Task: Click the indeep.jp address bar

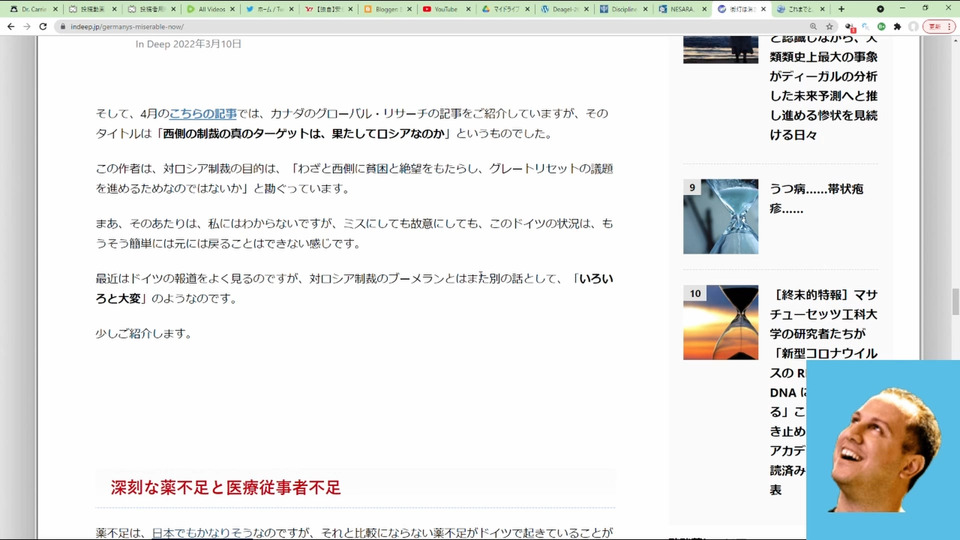Action: (429, 26)
